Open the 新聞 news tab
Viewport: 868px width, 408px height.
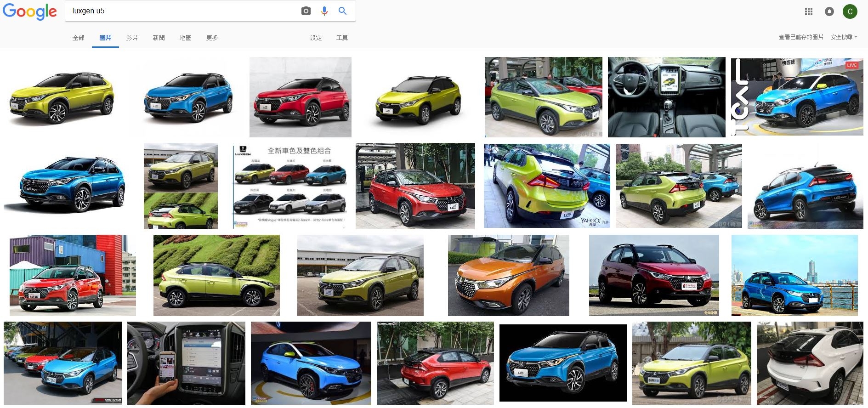coord(159,38)
